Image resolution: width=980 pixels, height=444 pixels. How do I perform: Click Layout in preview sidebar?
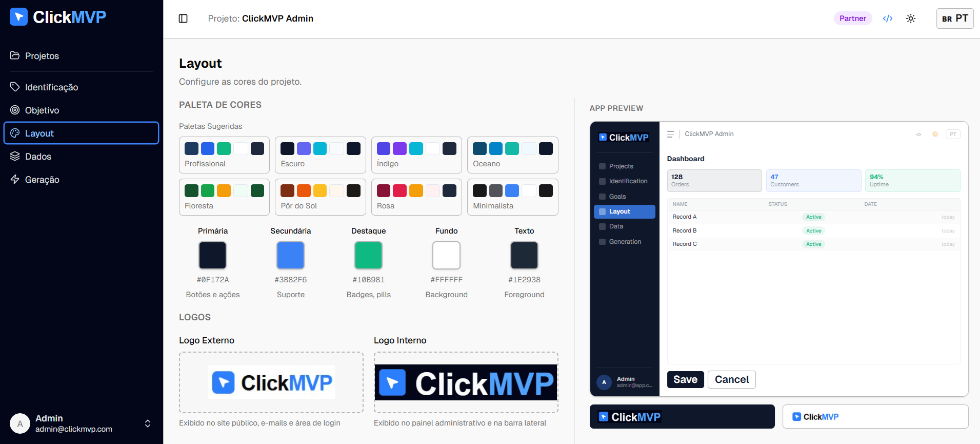coord(625,211)
